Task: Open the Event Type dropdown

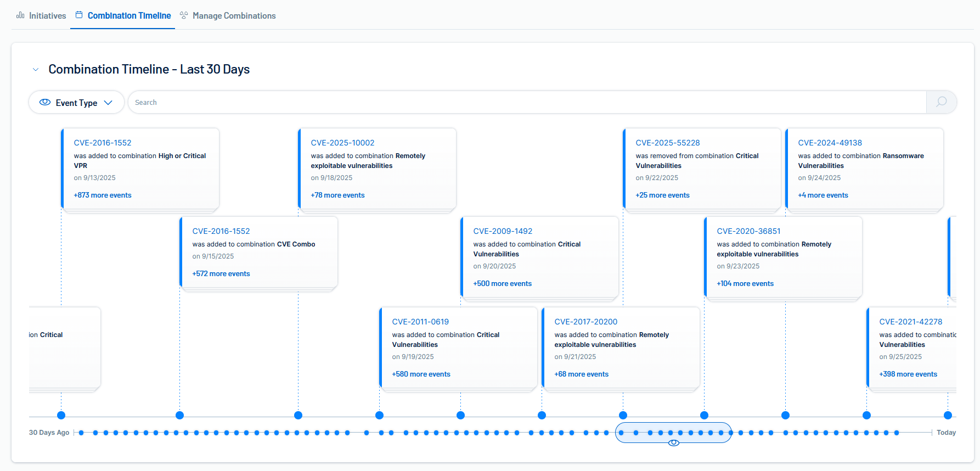Action: [76, 103]
